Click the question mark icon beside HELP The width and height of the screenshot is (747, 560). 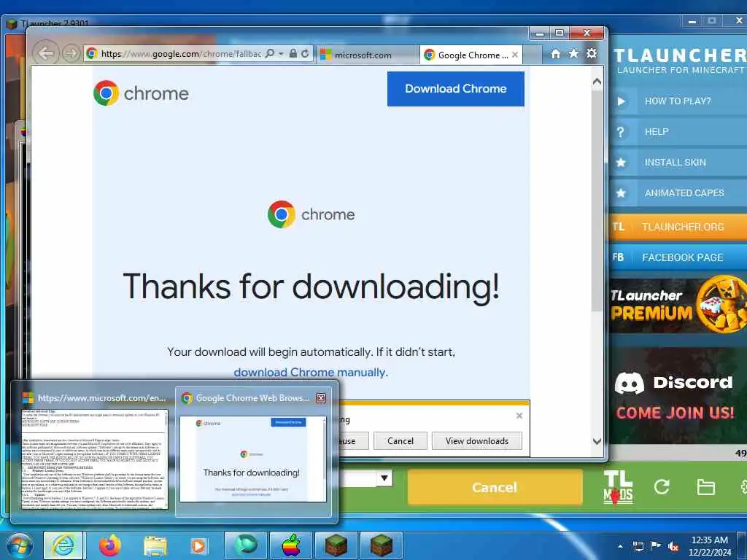(x=620, y=132)
